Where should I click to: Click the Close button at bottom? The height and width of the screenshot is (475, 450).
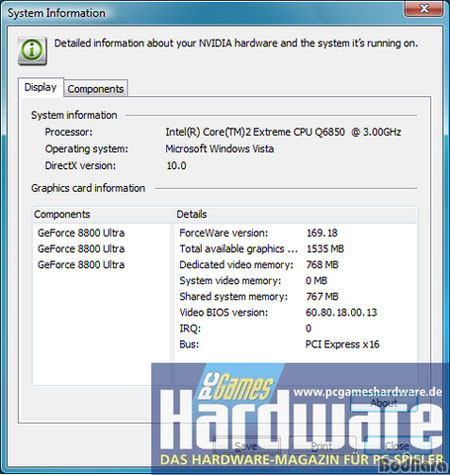pos(397,446)
